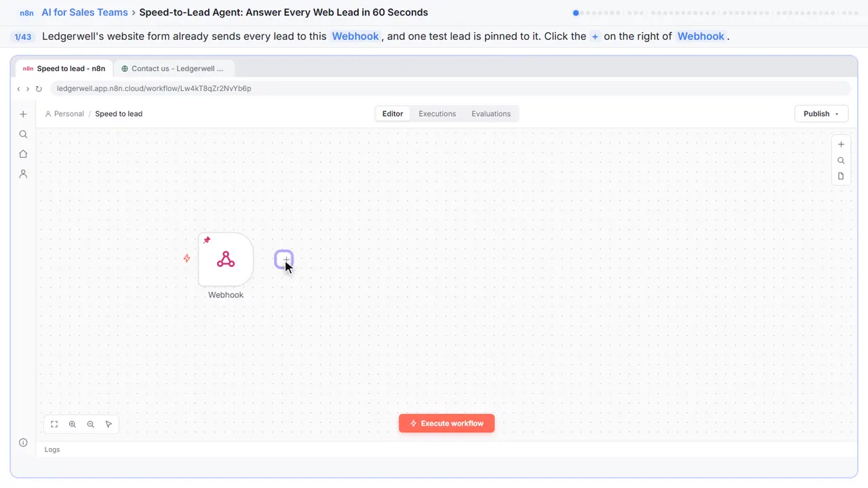868x488 pixels.
Task: Click the Speed-to-Lead Agent lesson title
Action: (x=283, y=12)
